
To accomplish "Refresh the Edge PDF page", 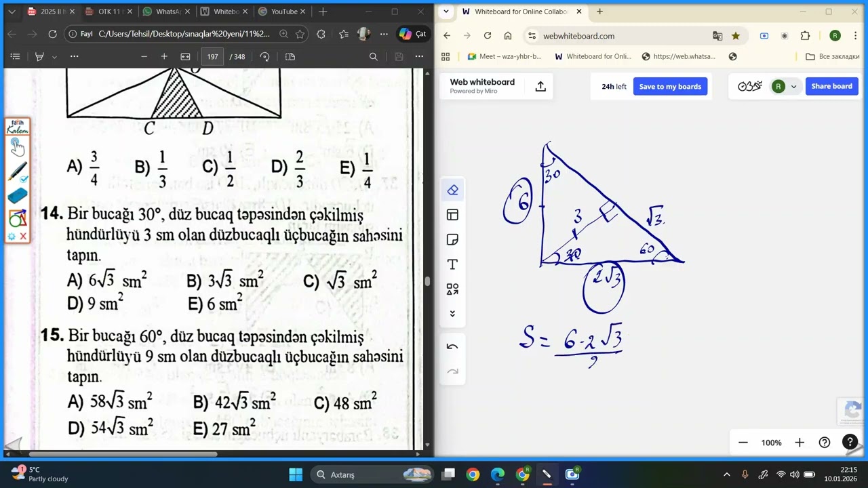I will 52,34.
